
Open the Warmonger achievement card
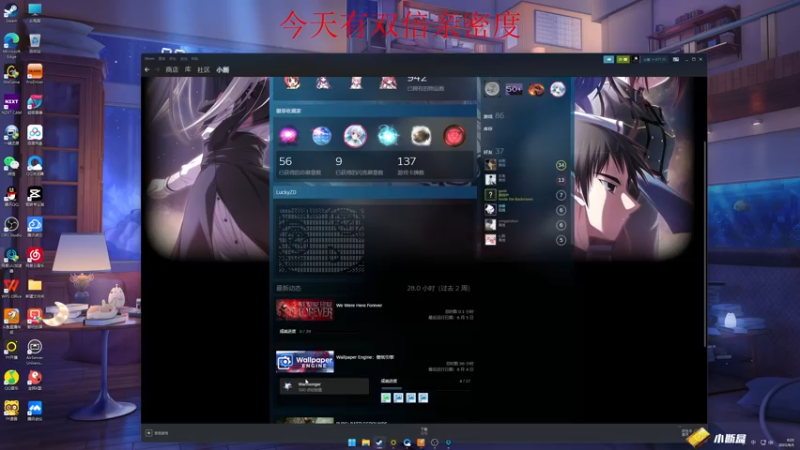[324, 386]
